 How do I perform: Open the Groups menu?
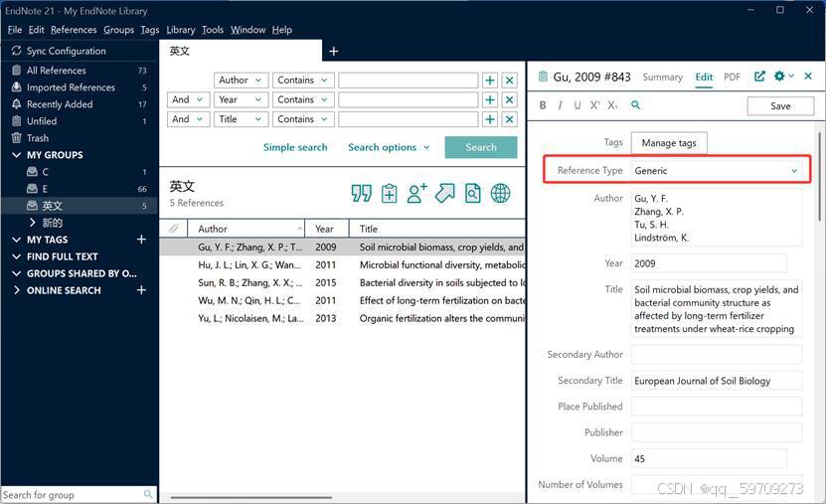point(118,30)
